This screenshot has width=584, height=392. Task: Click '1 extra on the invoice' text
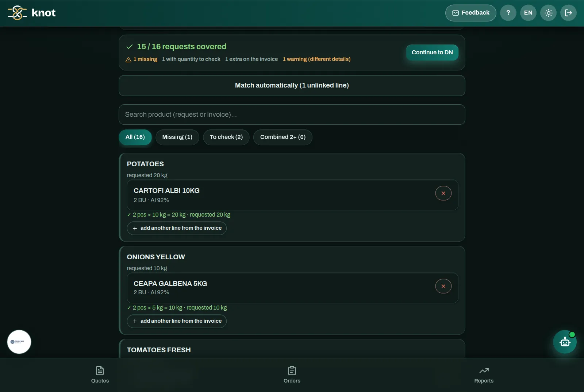point(251,59)
